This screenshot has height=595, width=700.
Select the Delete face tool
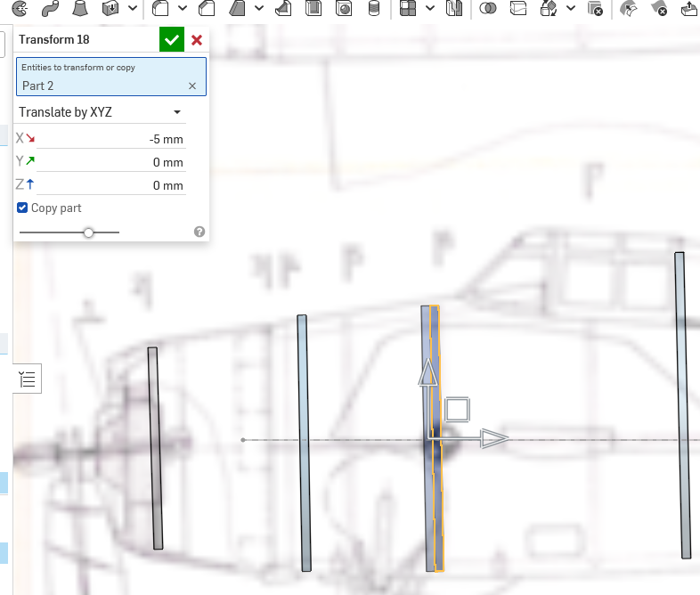tap(659, 8)
